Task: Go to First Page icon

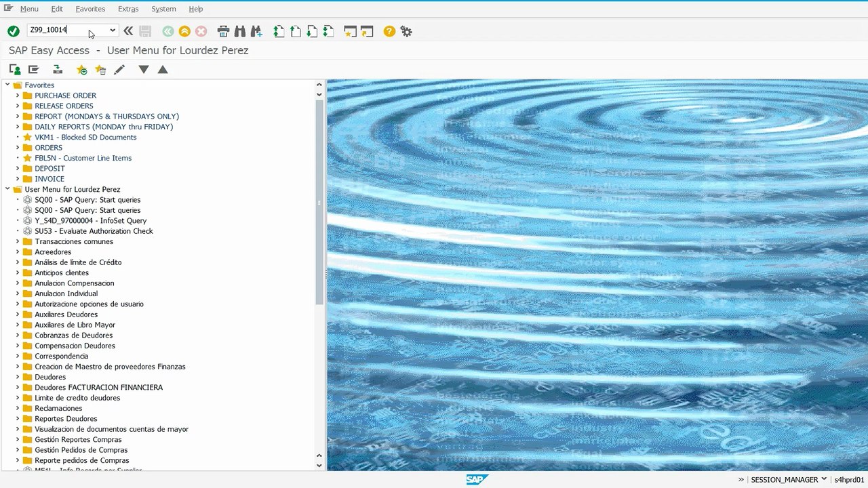Action: coord(279,31)
